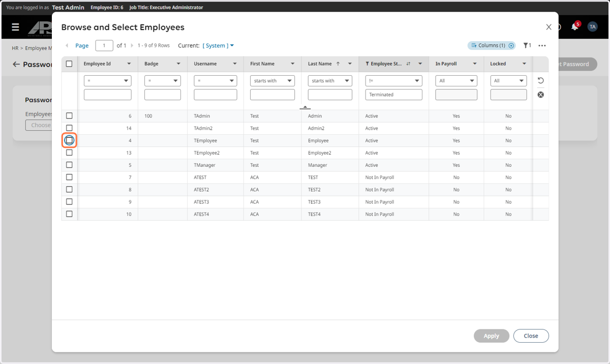
Task: Open the Employee Status column menu arrow
Action: [x=420, y=64]
